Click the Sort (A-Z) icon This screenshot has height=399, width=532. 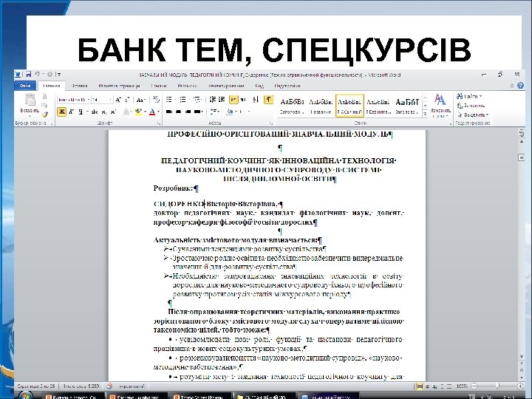click(x=256, y=100)
